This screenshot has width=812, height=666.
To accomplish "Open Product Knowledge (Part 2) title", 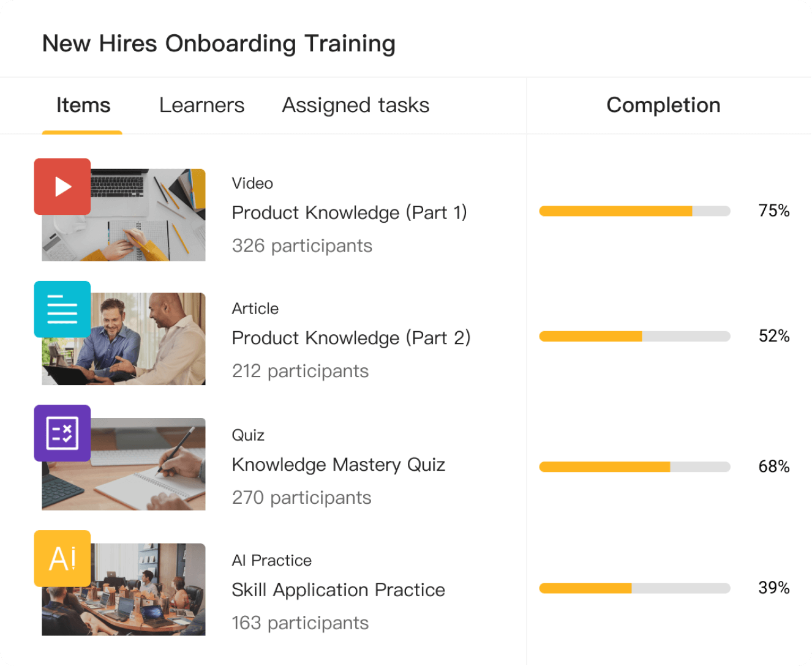I will click(351, 338).
